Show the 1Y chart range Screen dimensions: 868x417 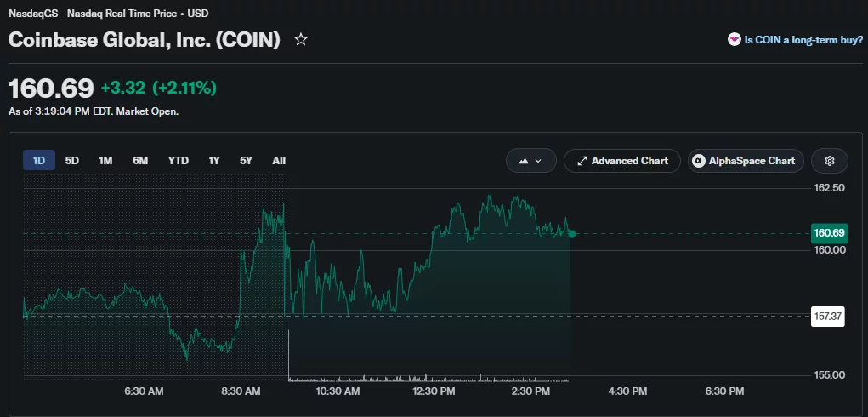click(x=214, y=161)
